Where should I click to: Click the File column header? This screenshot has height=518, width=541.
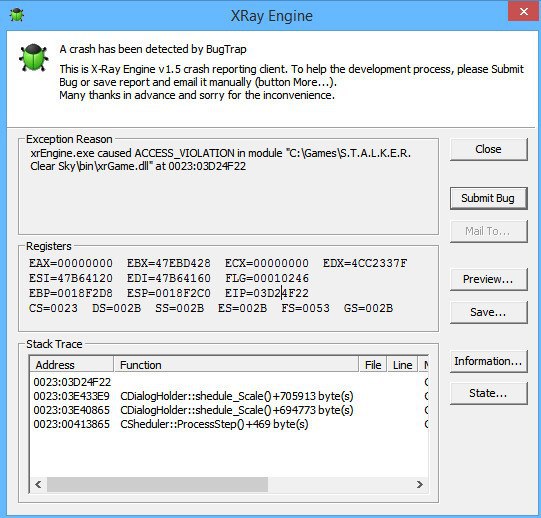tap(373, 364)
